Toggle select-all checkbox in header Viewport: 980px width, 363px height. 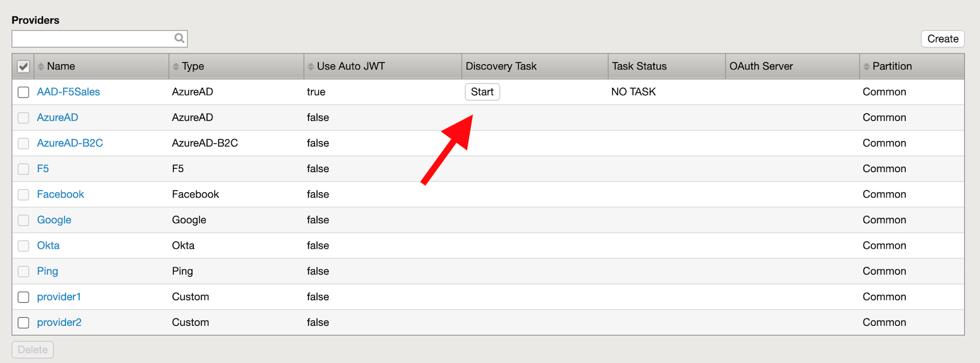pyautogui.click(x=24, y=66)
